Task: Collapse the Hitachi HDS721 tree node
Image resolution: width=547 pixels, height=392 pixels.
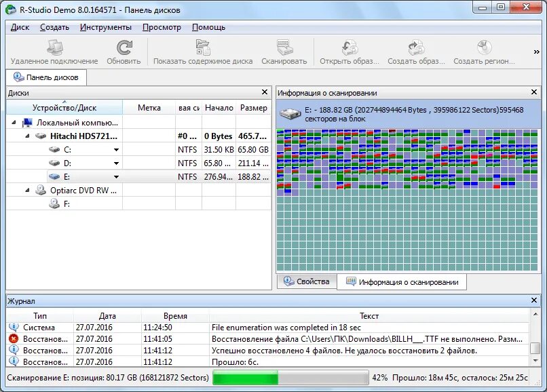Action: tap(28, 136)
